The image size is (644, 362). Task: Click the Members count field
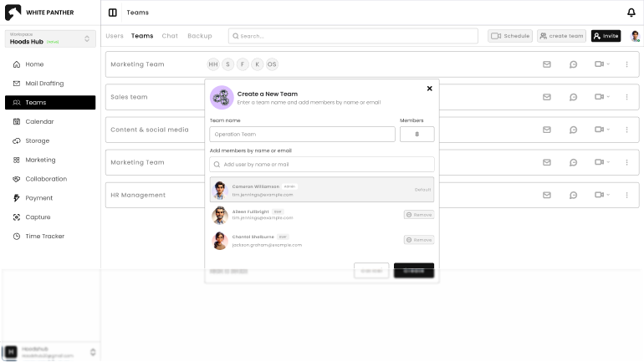tap(417, 134)
